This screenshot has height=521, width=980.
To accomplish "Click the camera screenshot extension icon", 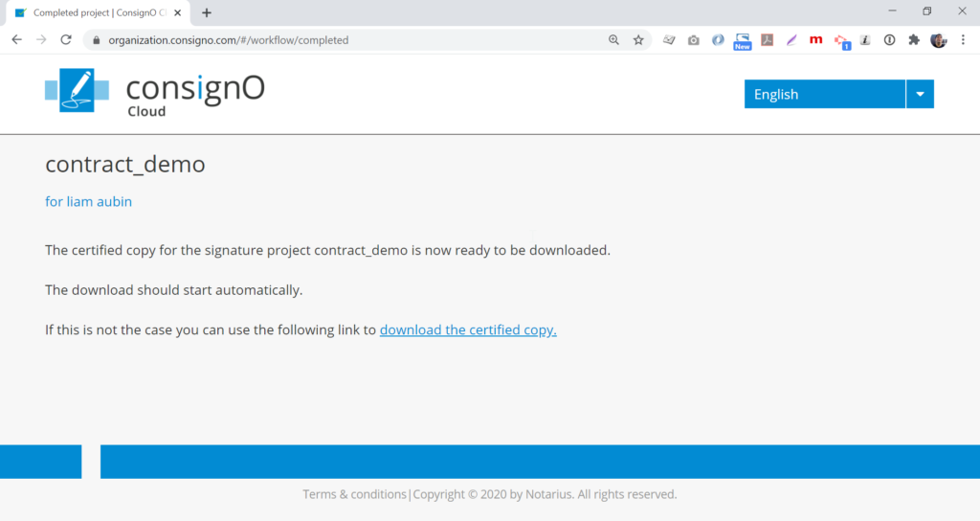I will click(693, 40).
